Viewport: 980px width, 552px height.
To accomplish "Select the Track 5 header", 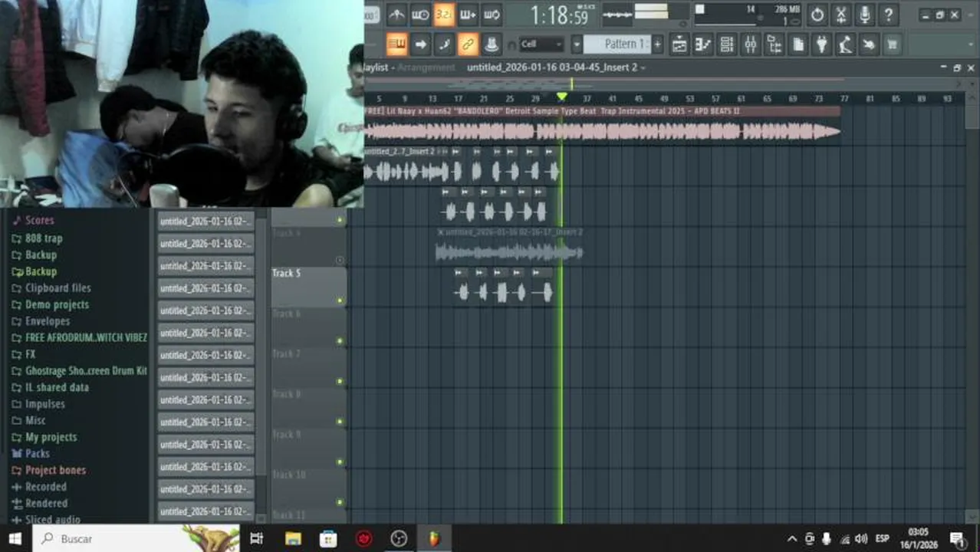I will point(308,286).
